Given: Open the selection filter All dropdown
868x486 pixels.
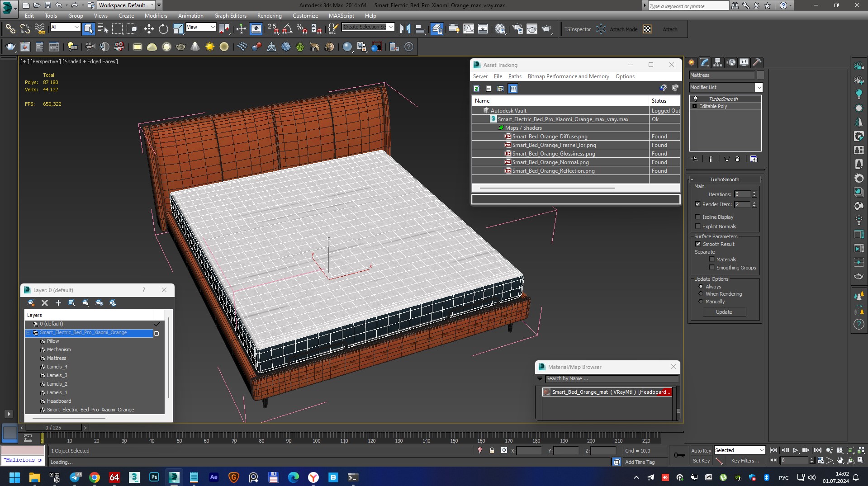Looking at the screenshot, I should pos(65,27).
